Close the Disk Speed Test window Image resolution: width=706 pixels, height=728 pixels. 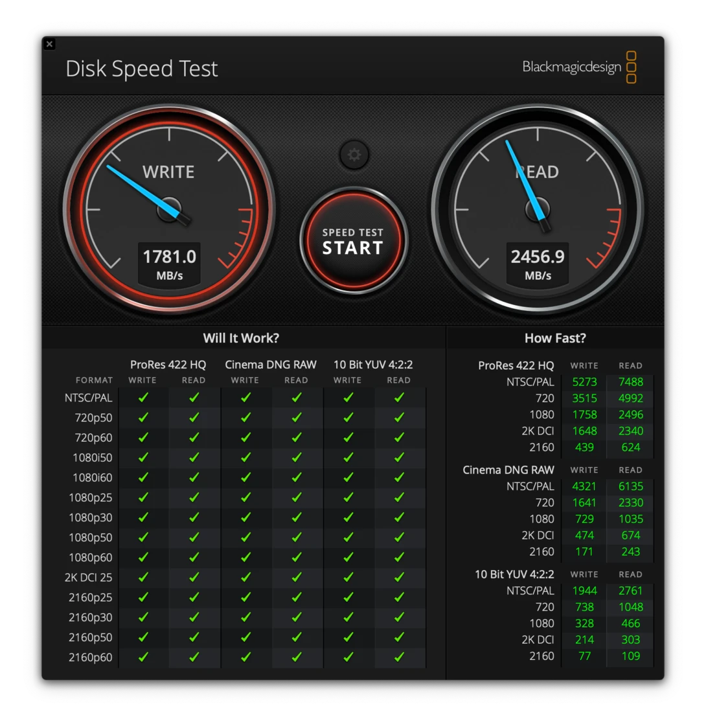[x=50, y=44]
